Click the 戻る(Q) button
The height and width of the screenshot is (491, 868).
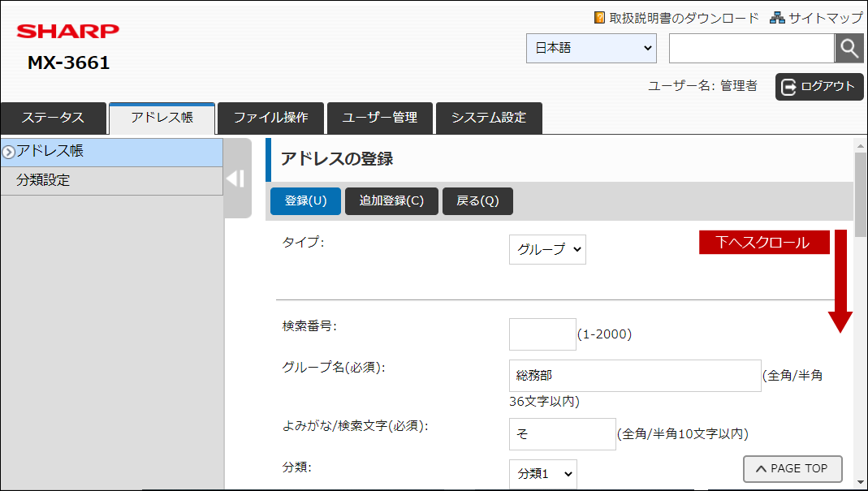[477, 201]
